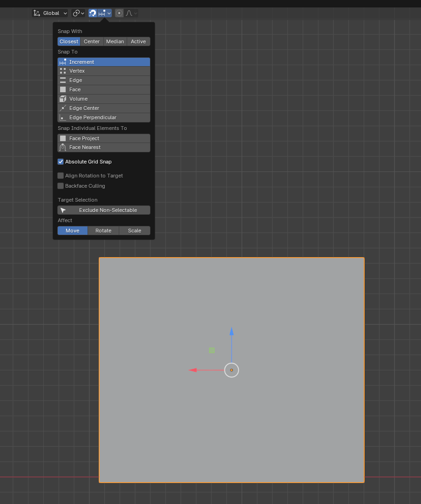
Task: Select the Vertex snap target
Action: coord(103,71)
